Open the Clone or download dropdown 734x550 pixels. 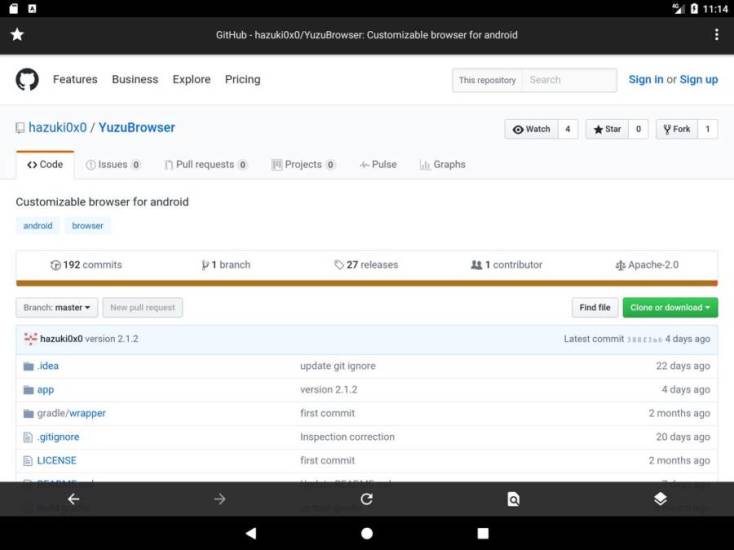pos(670,308)
